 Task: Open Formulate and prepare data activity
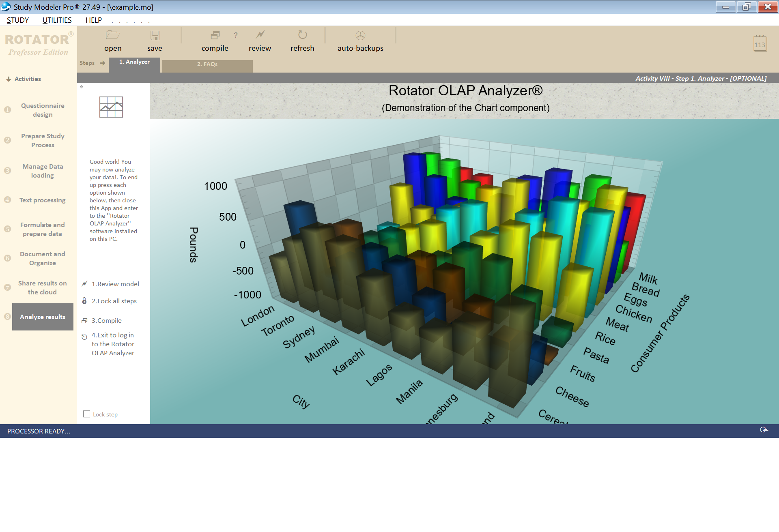[x=43, y=229]
